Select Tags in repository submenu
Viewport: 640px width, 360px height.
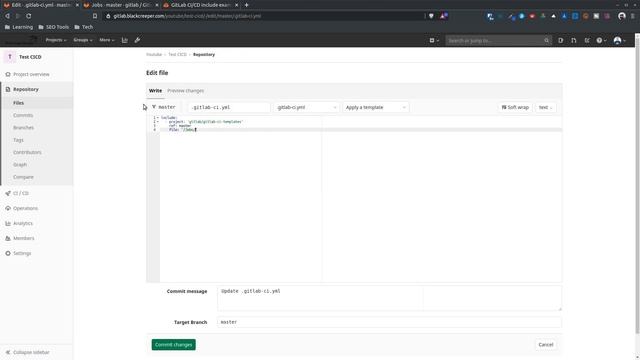(18, 140)
